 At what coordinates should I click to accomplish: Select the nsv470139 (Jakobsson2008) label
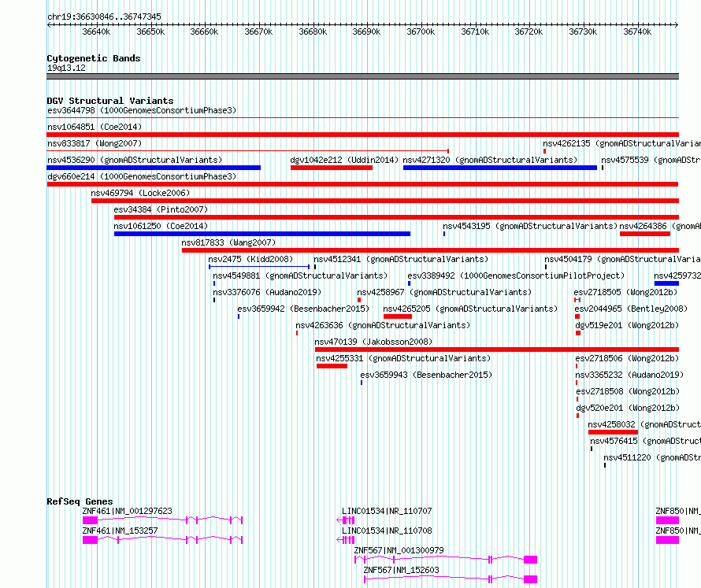[x=373, y=342]
